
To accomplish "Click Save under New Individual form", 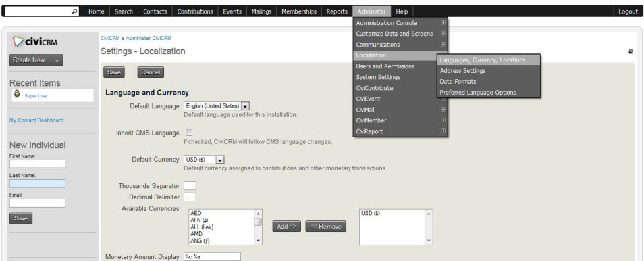I will point(20,218).
